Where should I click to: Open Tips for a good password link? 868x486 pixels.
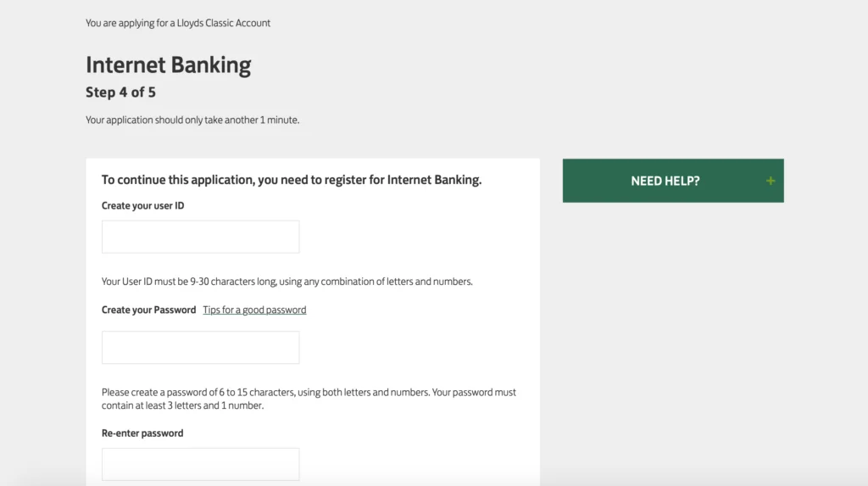coord(254,310)
